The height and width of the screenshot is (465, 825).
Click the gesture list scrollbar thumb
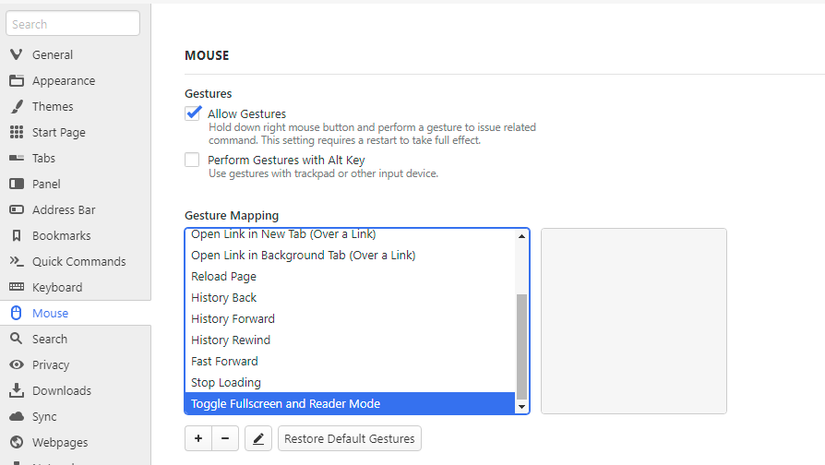point(521,346)
